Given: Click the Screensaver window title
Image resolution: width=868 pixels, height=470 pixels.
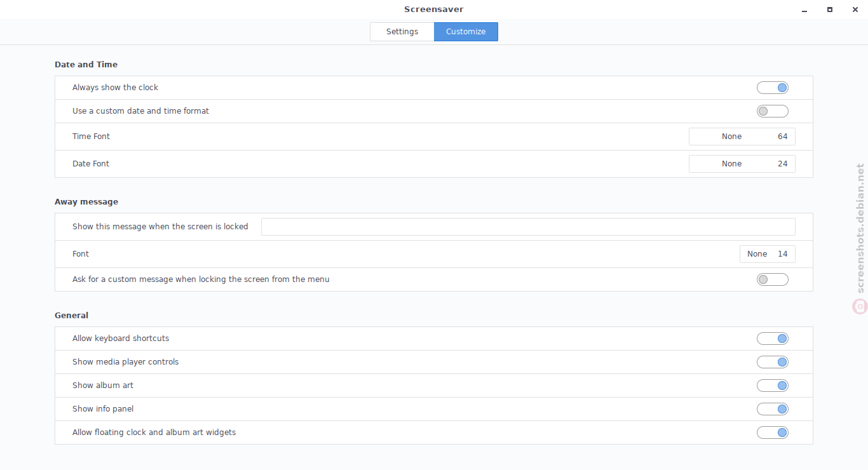Looking at the screenshot, I should (434, 10).
